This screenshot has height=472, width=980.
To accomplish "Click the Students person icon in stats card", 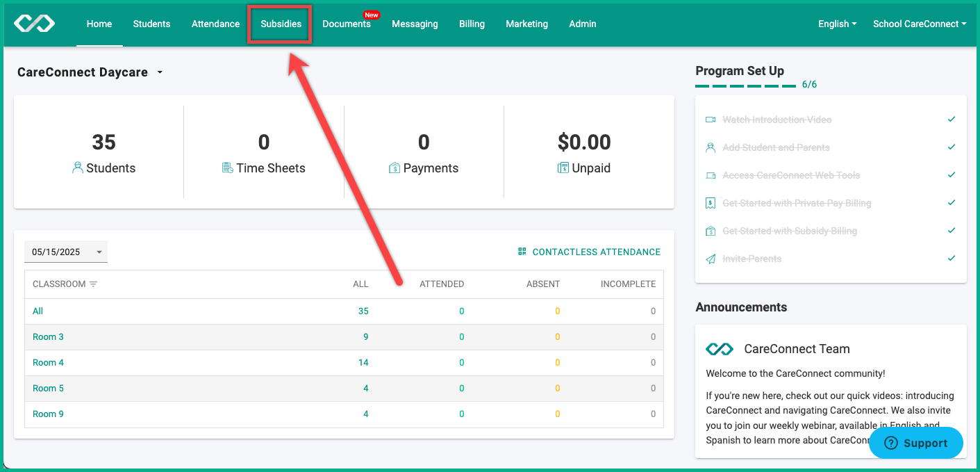I will pos(78,168).
